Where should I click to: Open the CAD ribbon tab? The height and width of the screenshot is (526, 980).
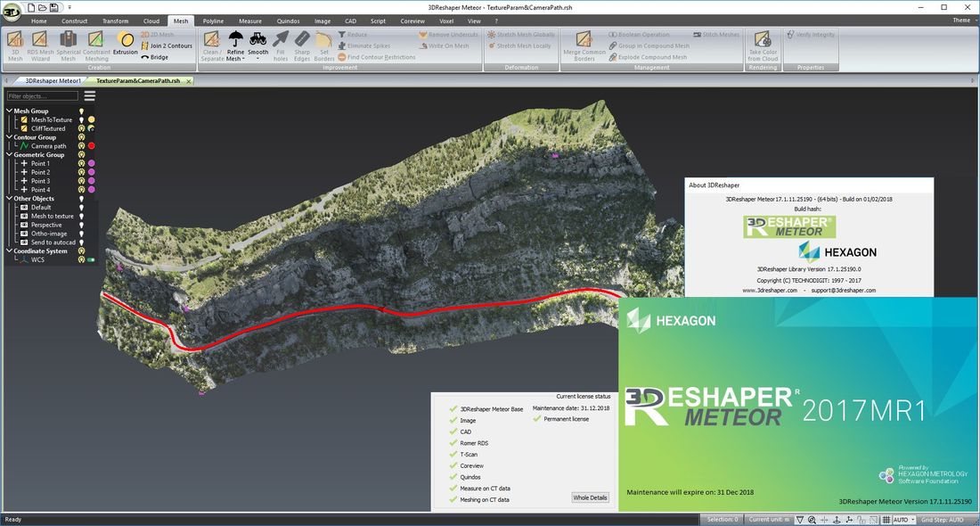pyautogui.click(x=350, y=21)
